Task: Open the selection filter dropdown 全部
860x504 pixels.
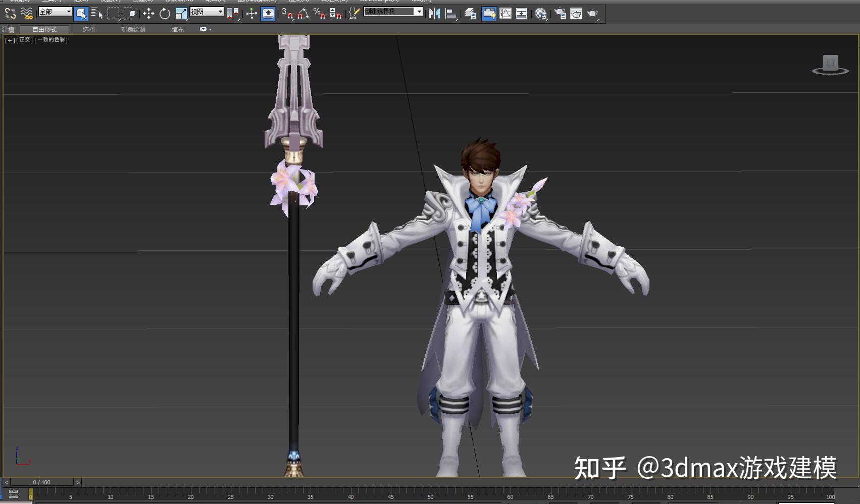Action: coord(56,12)
